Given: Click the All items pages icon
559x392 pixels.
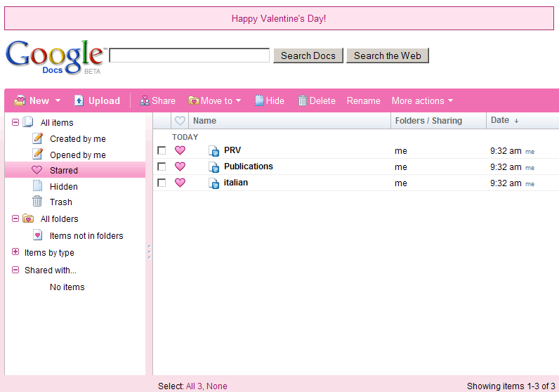Looking at the screenshot, I should [x=28, y=122].
